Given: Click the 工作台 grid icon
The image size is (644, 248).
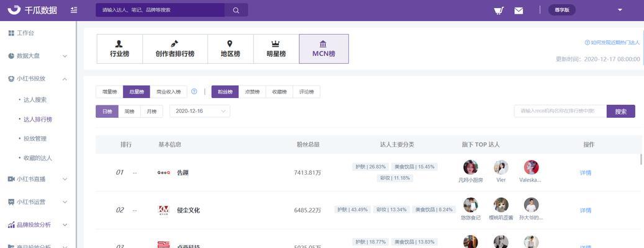Looking at the screenshot, I should tap(11, 33).
